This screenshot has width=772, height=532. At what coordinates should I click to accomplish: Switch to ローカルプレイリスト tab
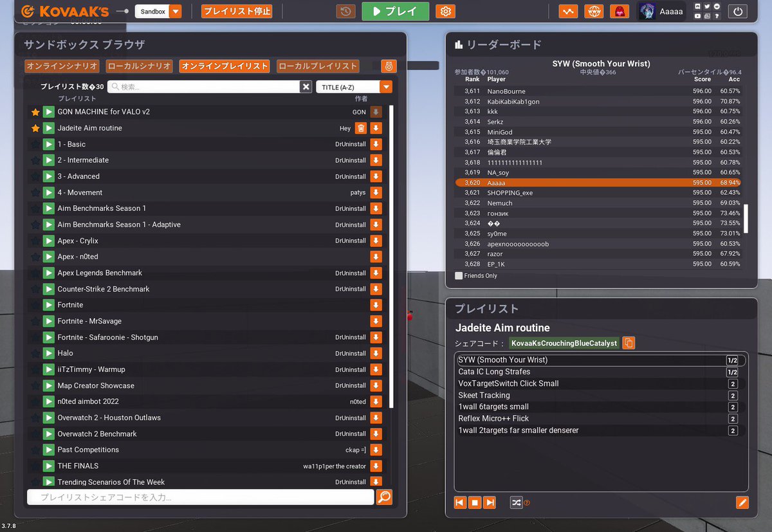pyautogui.click(x=318, y=66)
